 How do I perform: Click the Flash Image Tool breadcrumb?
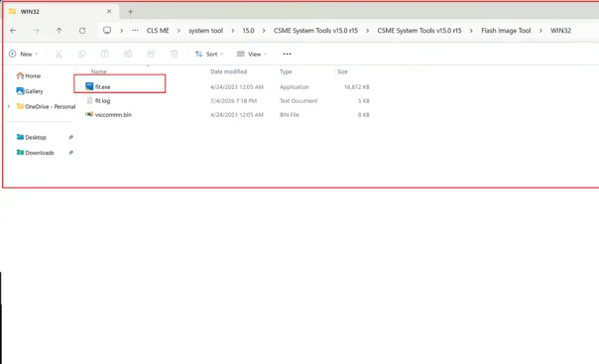click(x=506, y=31)
